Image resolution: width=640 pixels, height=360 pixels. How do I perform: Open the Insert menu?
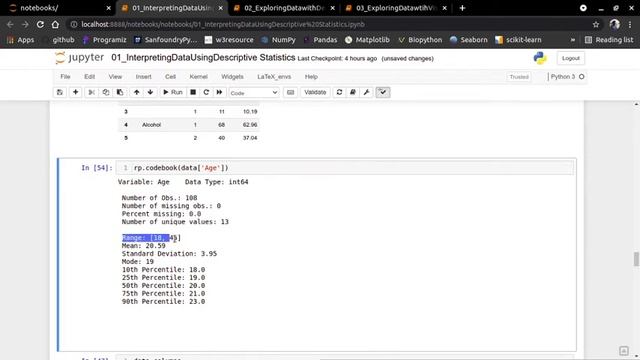point(143,77)
